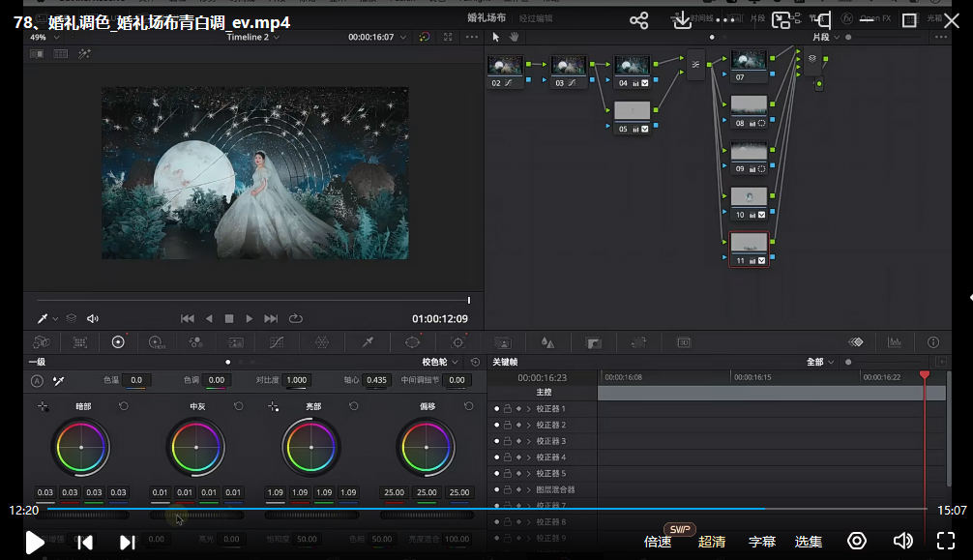
Task: Open the 选集 episode list
Action: point(809,542)
